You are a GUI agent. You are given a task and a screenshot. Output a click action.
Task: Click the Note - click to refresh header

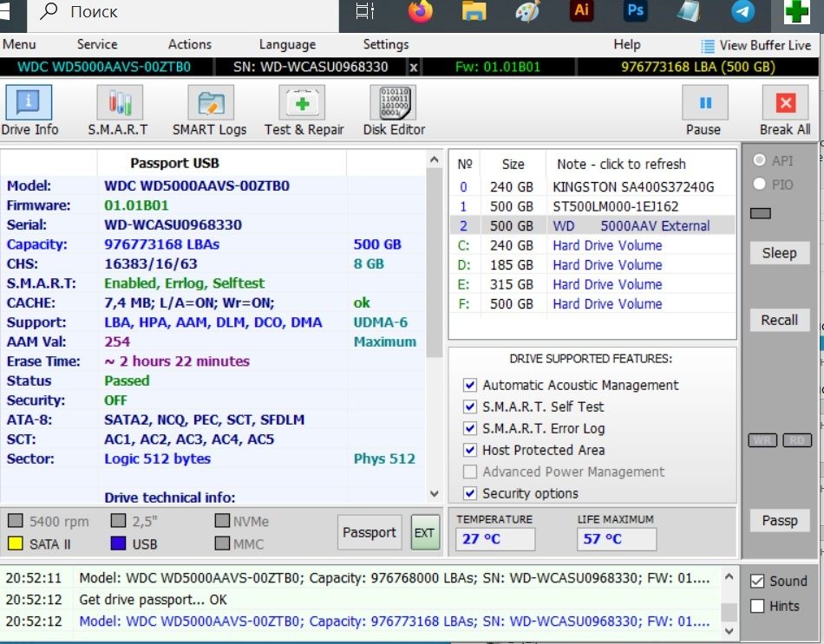point(621,165)
